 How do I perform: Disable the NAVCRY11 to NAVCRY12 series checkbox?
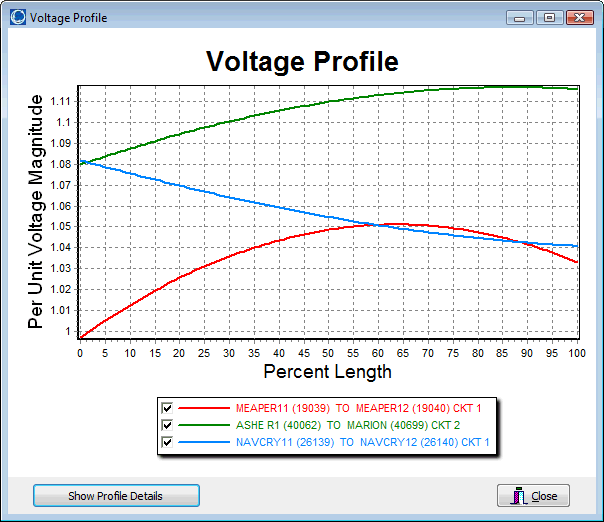(167, 441)
